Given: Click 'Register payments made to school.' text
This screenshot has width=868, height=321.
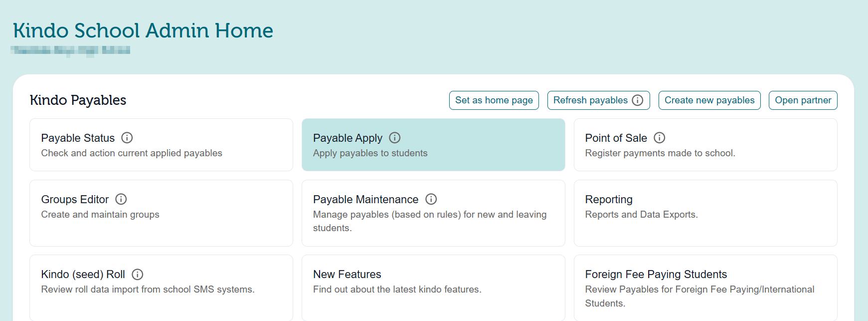Looking at the screenshot, I should click(x=660, y=153).
